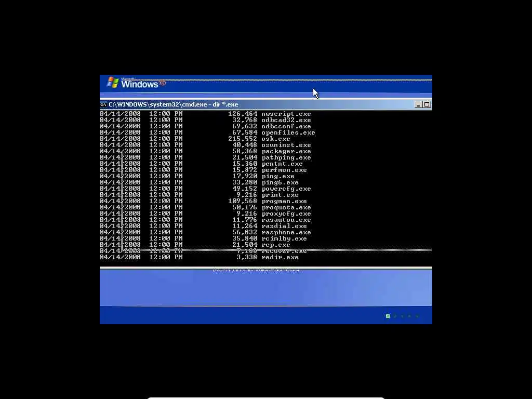The height and width of the screenshot is (399, 532).
Task: Select the rasautou.exe file name
Action: point(286,220)
